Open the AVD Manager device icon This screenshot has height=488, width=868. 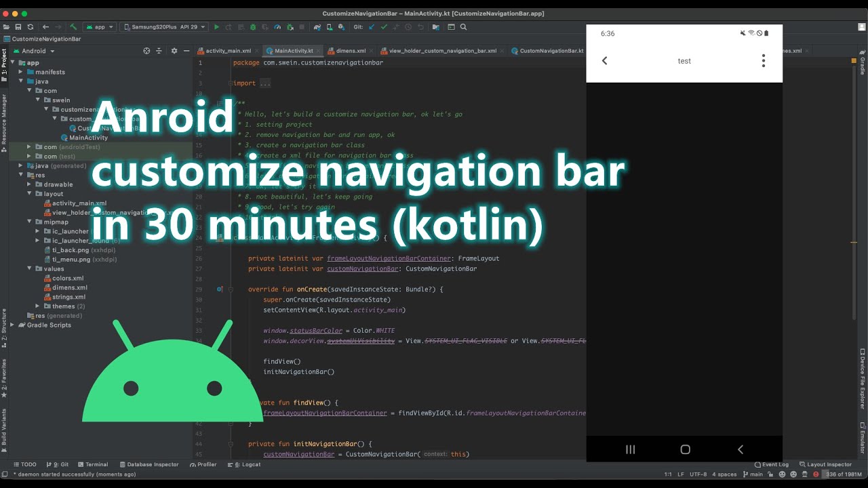point(329,27)
